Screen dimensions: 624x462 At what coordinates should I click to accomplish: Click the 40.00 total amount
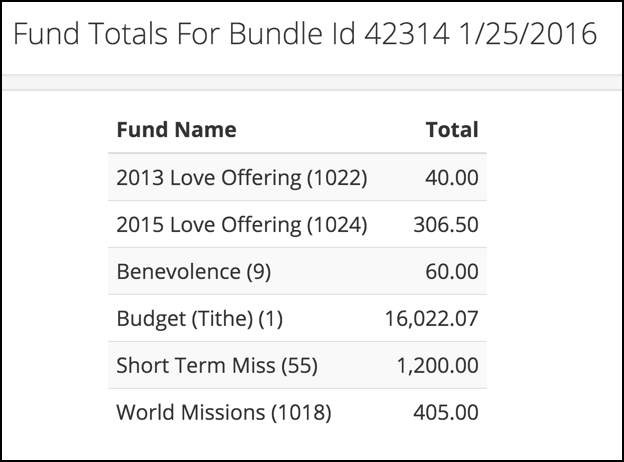coord(452,177)
